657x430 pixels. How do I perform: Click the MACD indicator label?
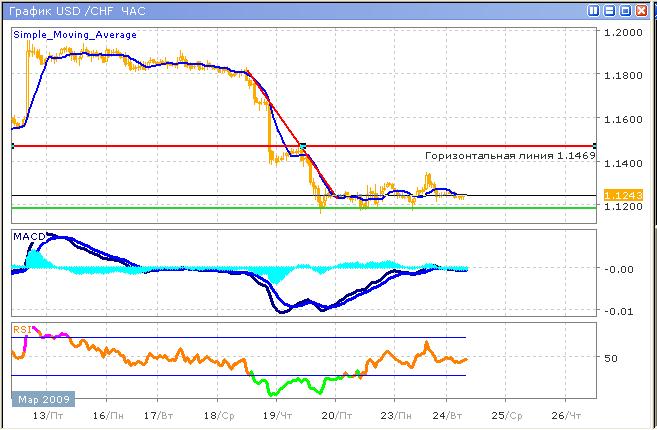[29, 236]
